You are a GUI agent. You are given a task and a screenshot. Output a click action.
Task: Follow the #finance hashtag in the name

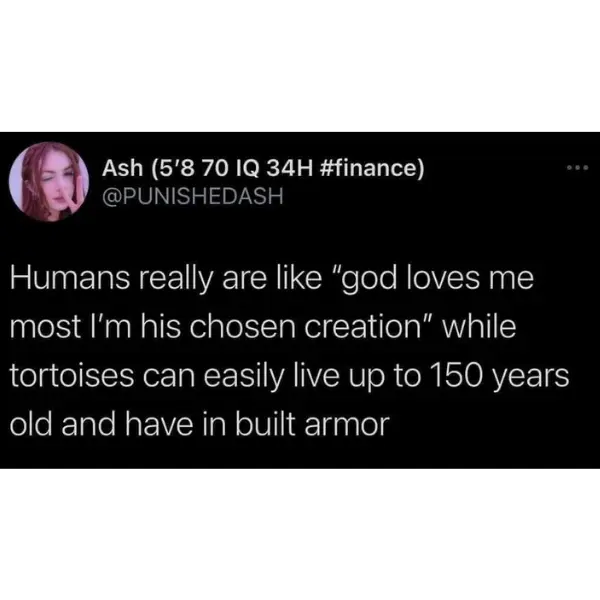tap(370, 168)
